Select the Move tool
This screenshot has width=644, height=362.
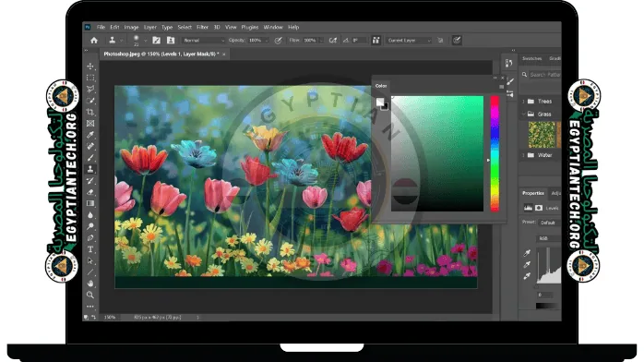90,66
